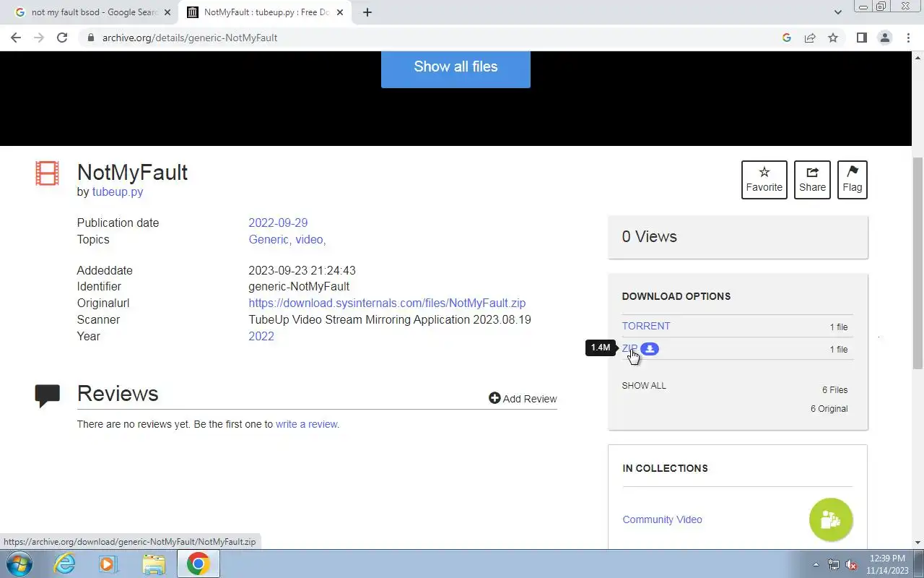Click the green Community Video collection icon
The width and height of the screenshot is (924, 578).
tap(831, 519)
